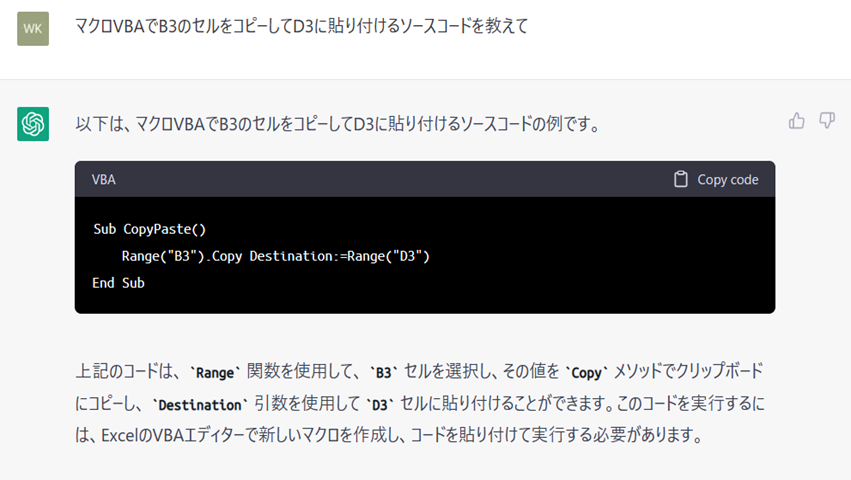
Task: Click the inline `Copy` code word in explanation
Action: (x=586, y=372)
